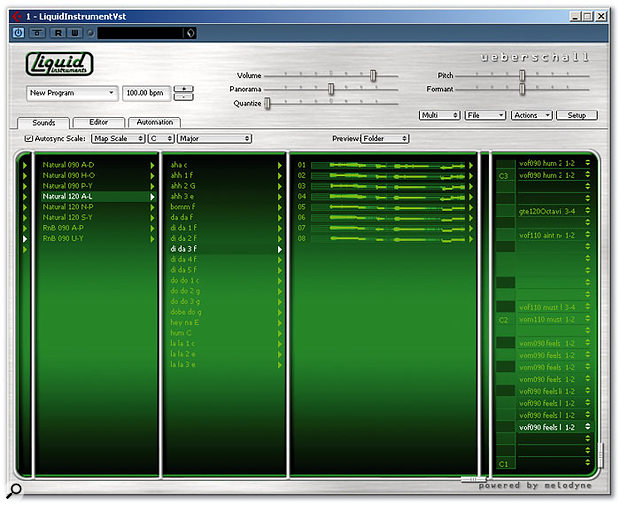620x505 pixels.
Task: Enable the Write automation W button
Action: pyautogui.click(x=74, y=33)
